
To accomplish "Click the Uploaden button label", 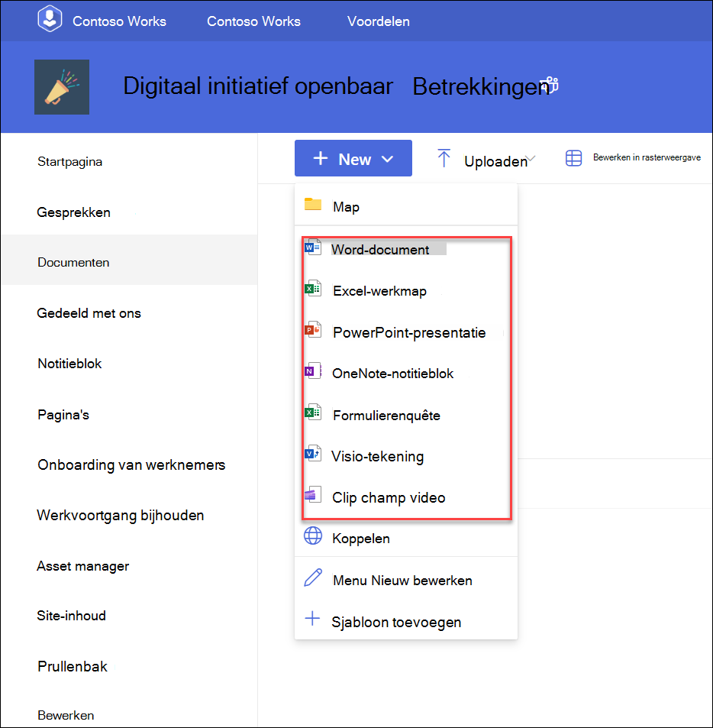I will (x=495, y=162).
